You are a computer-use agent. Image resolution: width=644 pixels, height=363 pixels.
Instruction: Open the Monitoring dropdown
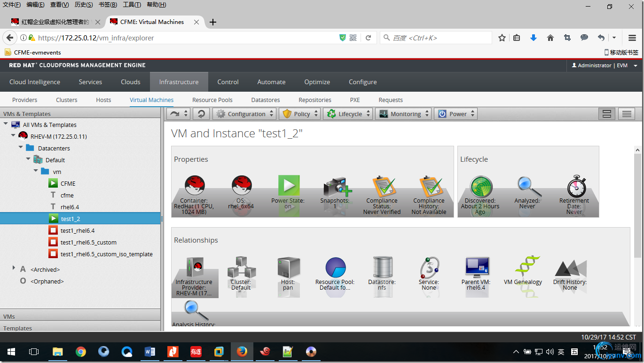tap(403, 114)
